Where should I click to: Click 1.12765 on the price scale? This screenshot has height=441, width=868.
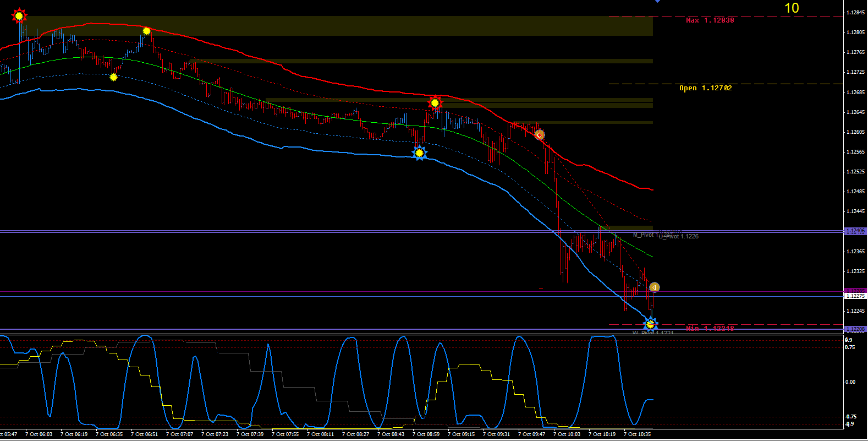[855, 52]
